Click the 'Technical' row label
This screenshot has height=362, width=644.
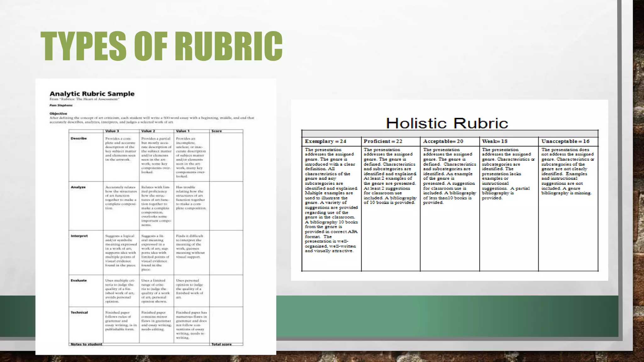(x=79, y=312)
